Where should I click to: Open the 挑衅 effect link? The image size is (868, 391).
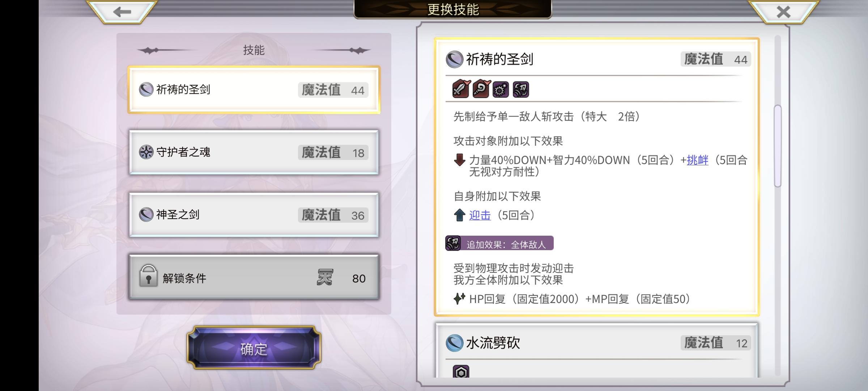(x=697, y=160)
